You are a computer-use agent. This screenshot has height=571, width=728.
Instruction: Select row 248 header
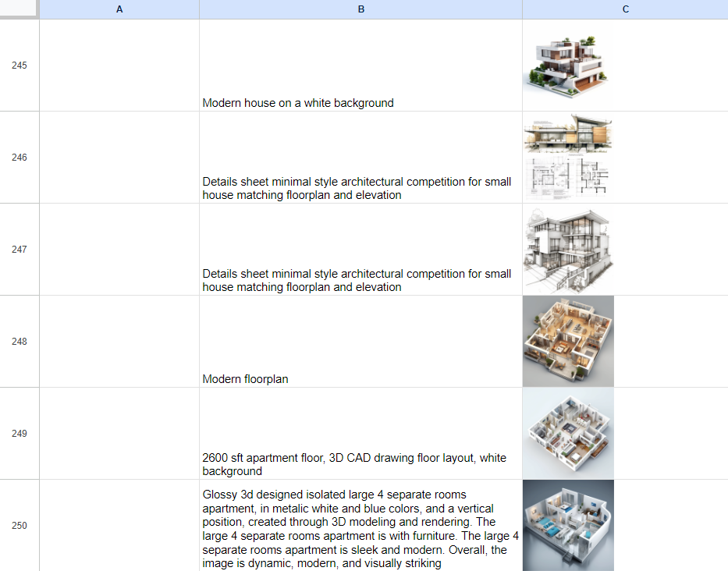(19, 342)
